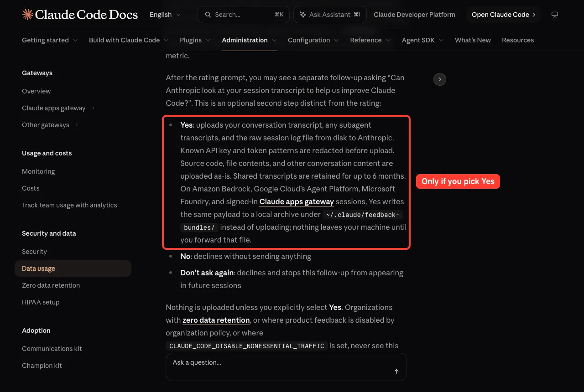Image resolution: width=584 pixels, height=392 pixels.
Task: Open Gateways Overview in sidebar
Action: [36, 91]
